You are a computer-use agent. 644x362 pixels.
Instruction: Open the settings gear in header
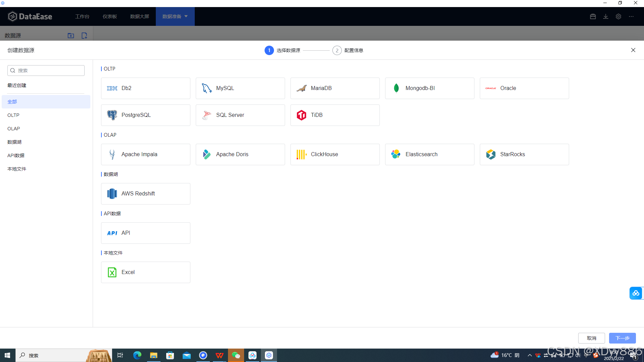click(618, 16)
